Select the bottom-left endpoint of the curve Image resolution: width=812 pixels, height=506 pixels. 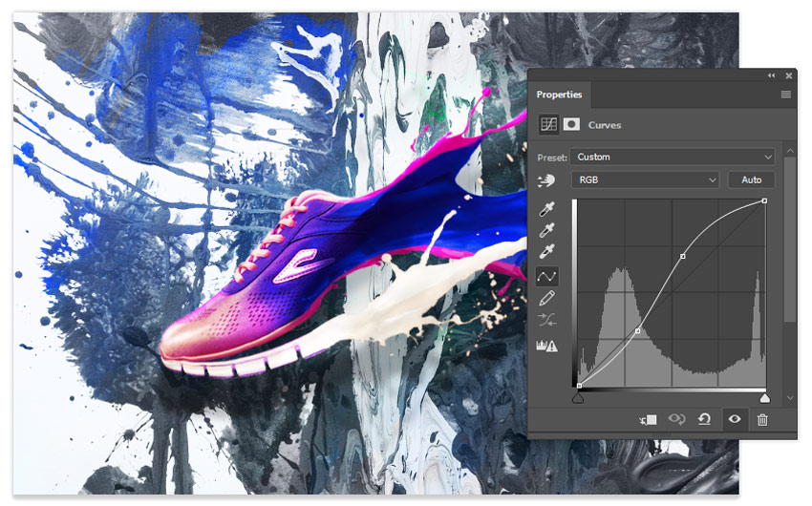pyautogui.click(x=579, y=386)
